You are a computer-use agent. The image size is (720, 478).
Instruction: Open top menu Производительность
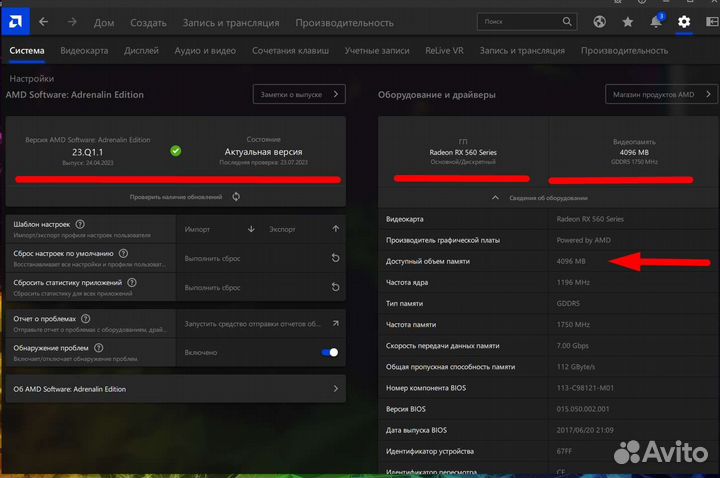(344, 22)
